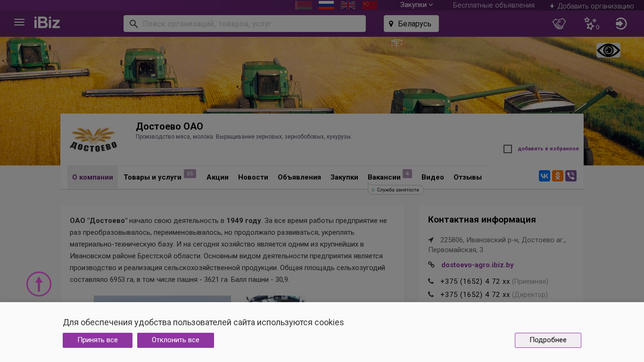This screenshot has width=644, height=362.
Task: Open the handshake partners icon
Action: coord(559,24)
